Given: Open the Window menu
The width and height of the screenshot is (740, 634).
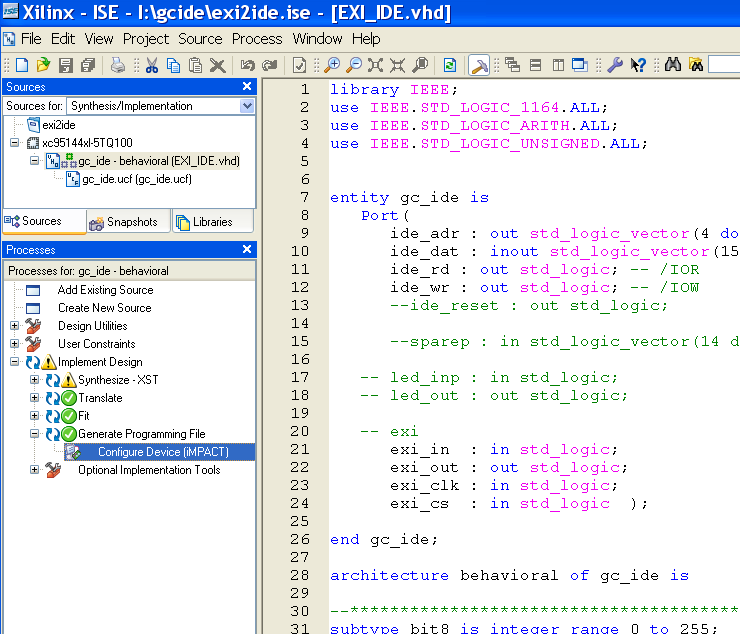Looking at the screenshot, I should [317, 39].
